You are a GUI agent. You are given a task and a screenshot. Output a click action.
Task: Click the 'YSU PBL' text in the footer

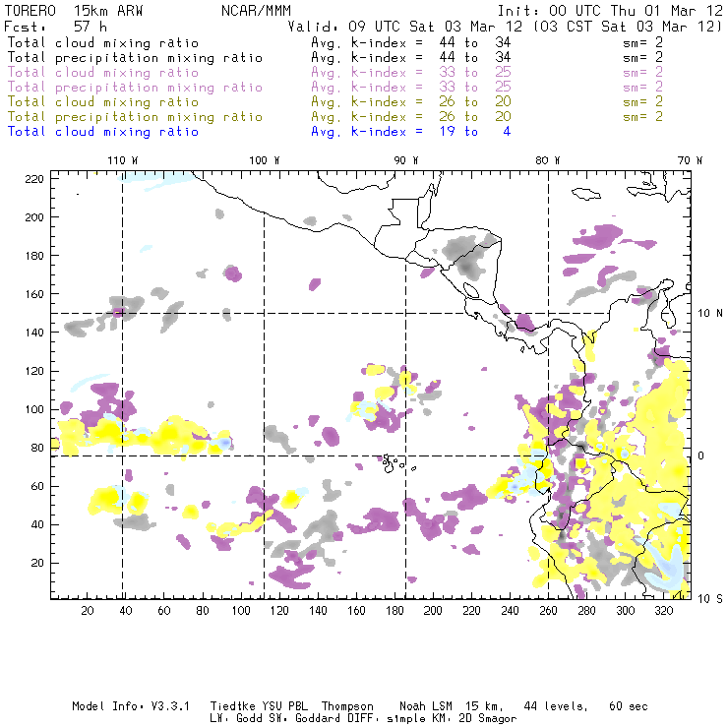click(x=284, y=706)
